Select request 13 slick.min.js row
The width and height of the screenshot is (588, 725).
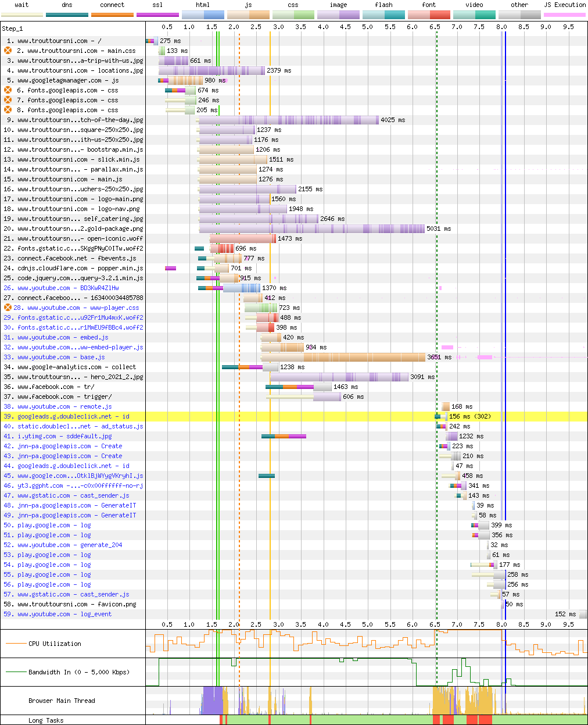click(x=71, y=159)
